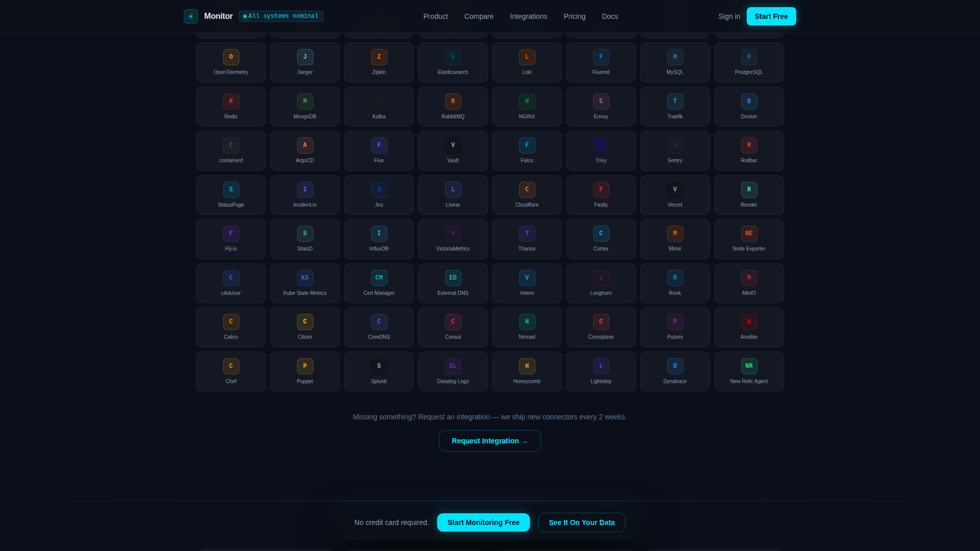Select the Ansible integration icon

[749, 322]
